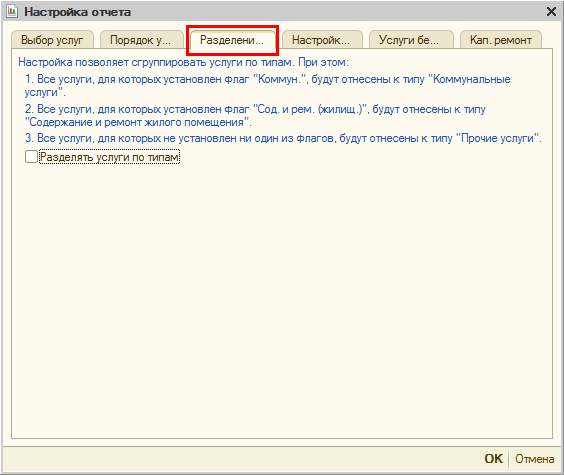Click the intro line about grouping services
The image size is (564, 475).
click(183, 62)
